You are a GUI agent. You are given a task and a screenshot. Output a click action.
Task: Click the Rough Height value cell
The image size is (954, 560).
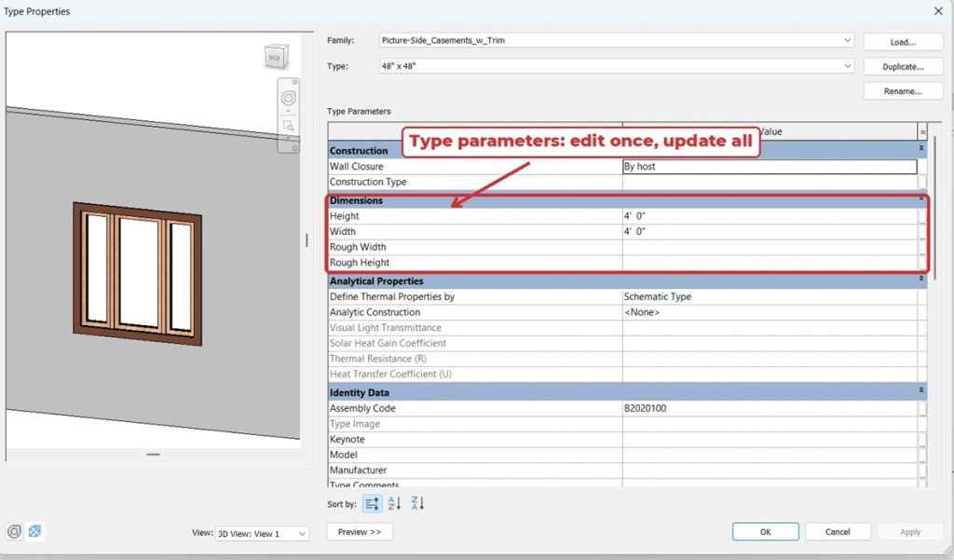coord(770,263)
